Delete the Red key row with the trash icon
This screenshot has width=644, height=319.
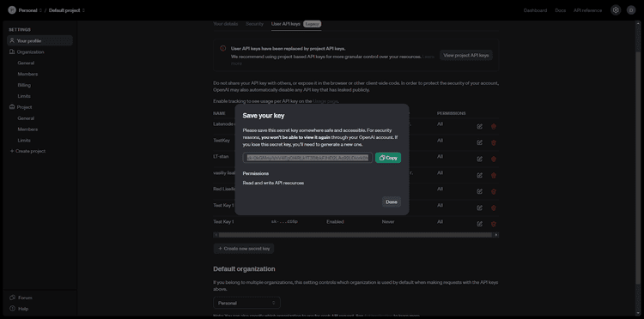[x=493, y=191]
